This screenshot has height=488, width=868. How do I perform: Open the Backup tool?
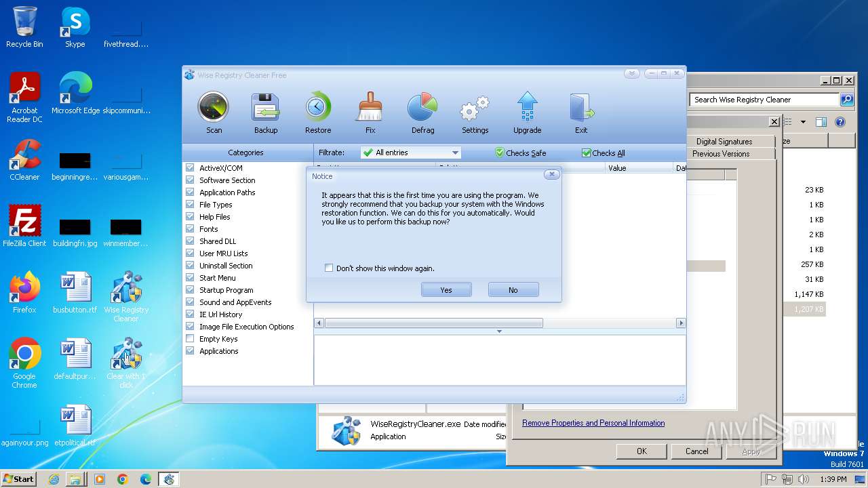(x=266, y=113)
